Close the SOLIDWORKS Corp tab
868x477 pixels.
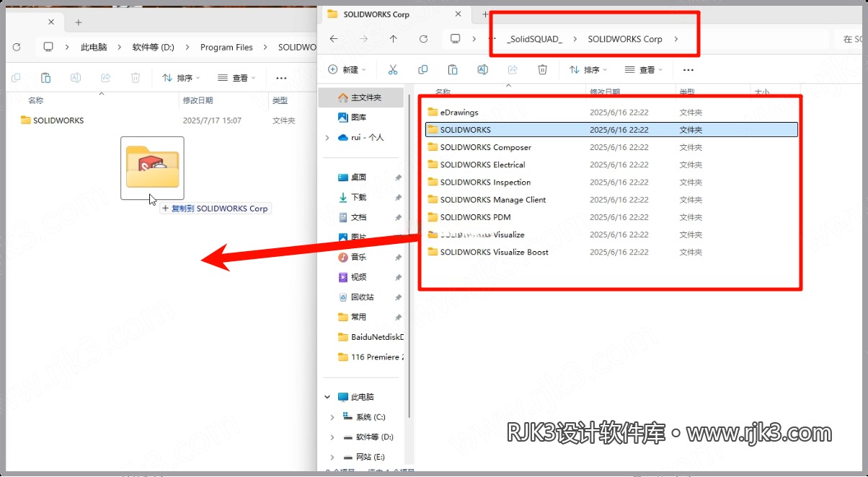[x=456, y=14]
